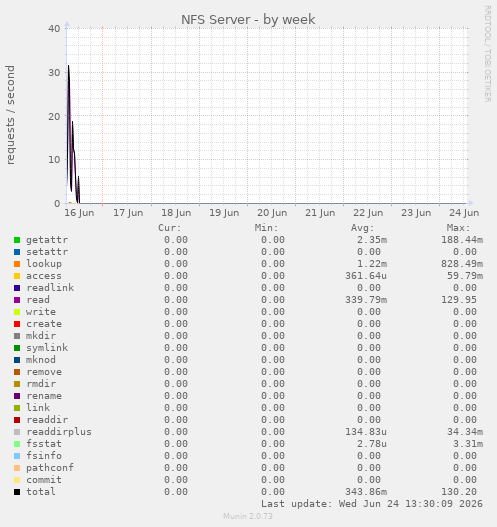Image resolution: width=497 pixels, height=527 pixels.
Task: Select the 'mknod' legend label
Action: [x=41, y=360]
